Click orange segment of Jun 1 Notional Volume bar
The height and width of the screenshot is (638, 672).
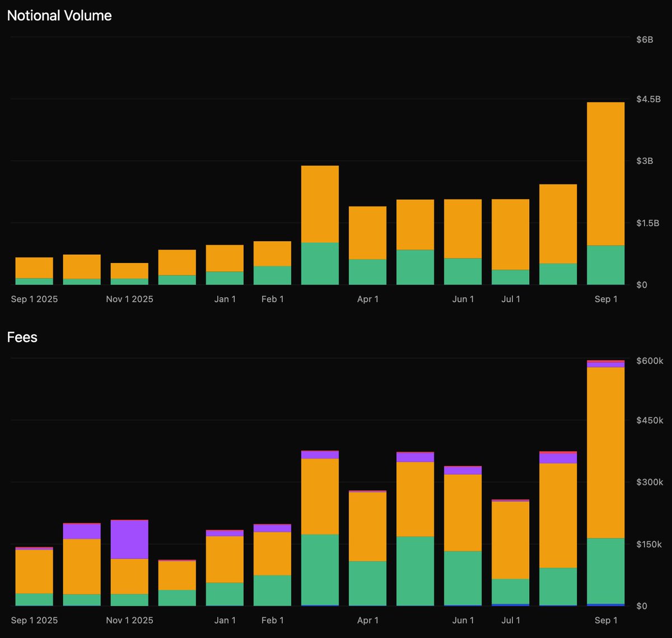tap(463, 229)
